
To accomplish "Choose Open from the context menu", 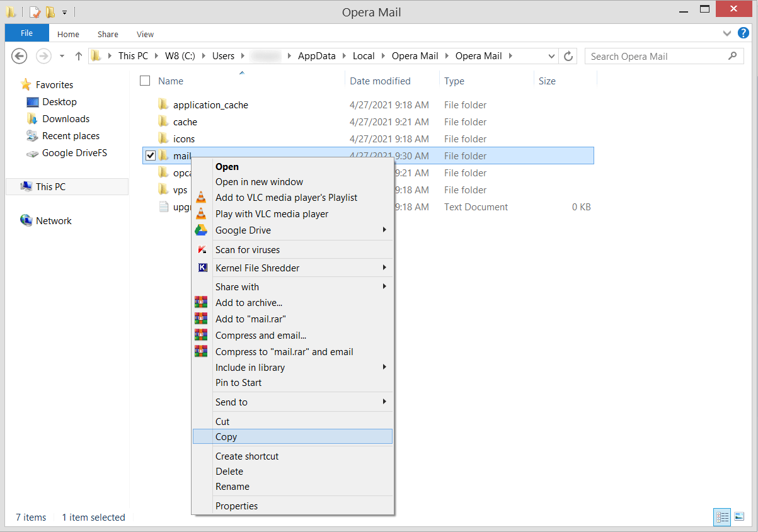I will (292, 167).
